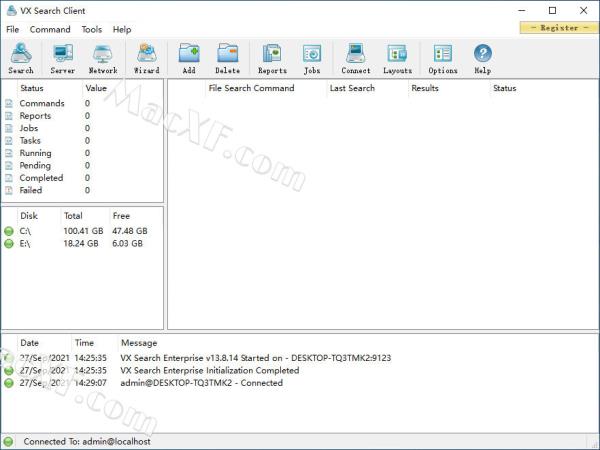Click the 100.41 GB total value

click(83, 231)
